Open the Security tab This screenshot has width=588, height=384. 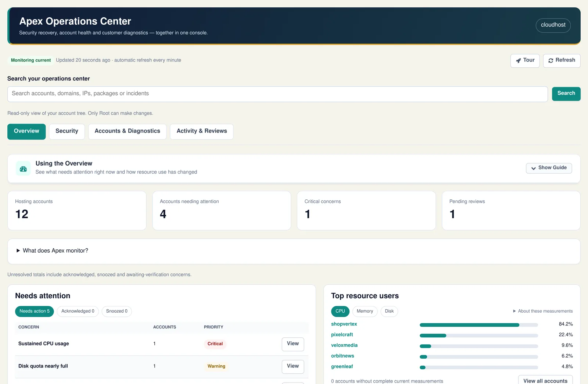(67, 131)
